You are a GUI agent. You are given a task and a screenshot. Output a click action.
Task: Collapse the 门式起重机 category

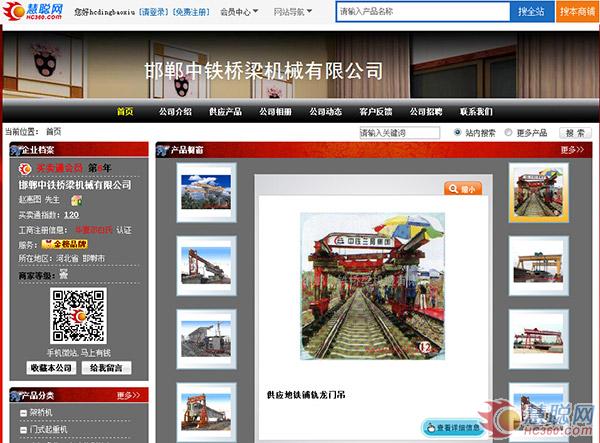coord(23,430)
